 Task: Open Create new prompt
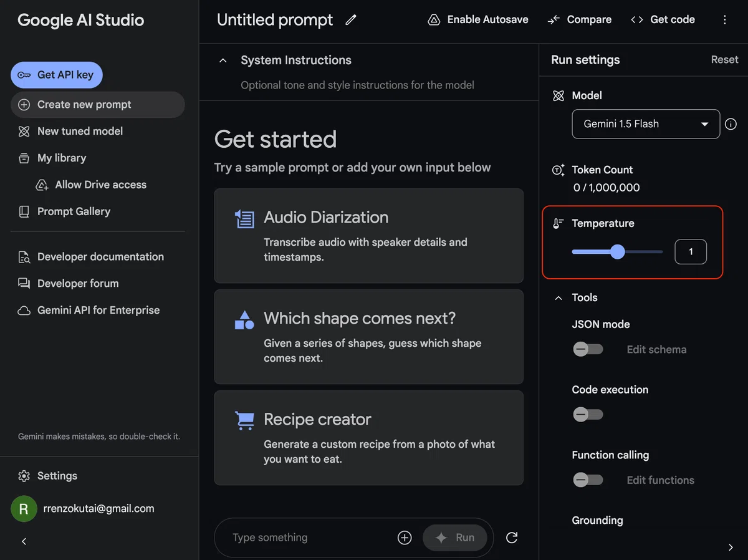click(x=98, y=105)
